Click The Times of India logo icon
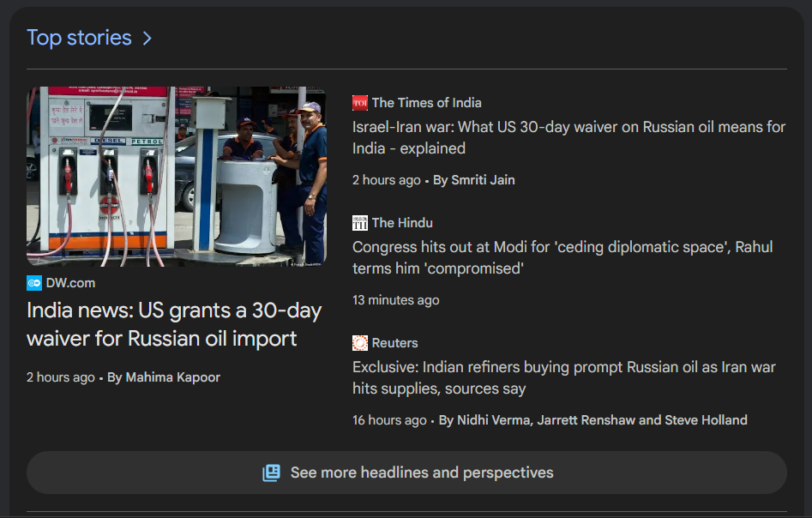812x518 pixels. (360, 103)
